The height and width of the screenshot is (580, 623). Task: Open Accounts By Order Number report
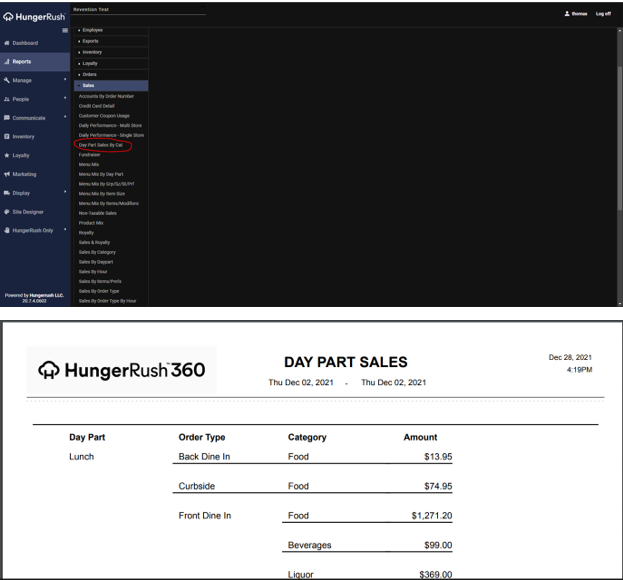[106, 96]
